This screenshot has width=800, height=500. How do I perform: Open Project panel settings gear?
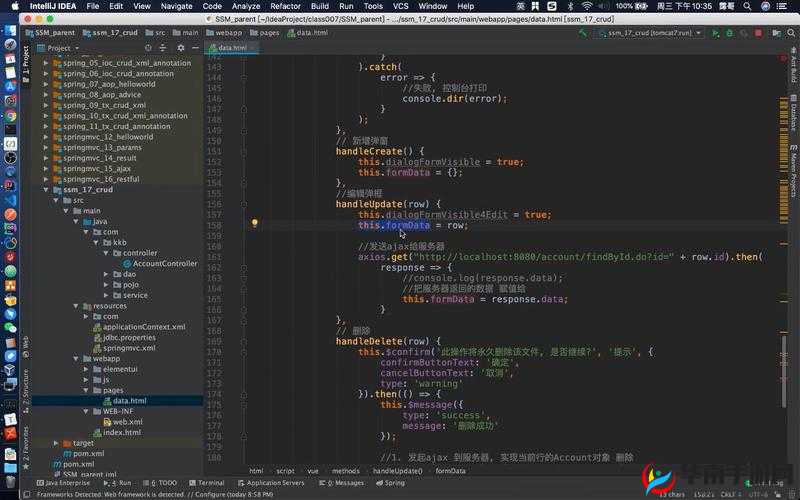183,47
